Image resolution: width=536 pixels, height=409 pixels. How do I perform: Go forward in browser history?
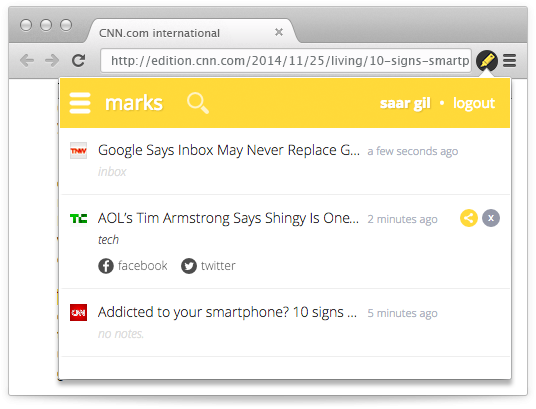point(52,61)
